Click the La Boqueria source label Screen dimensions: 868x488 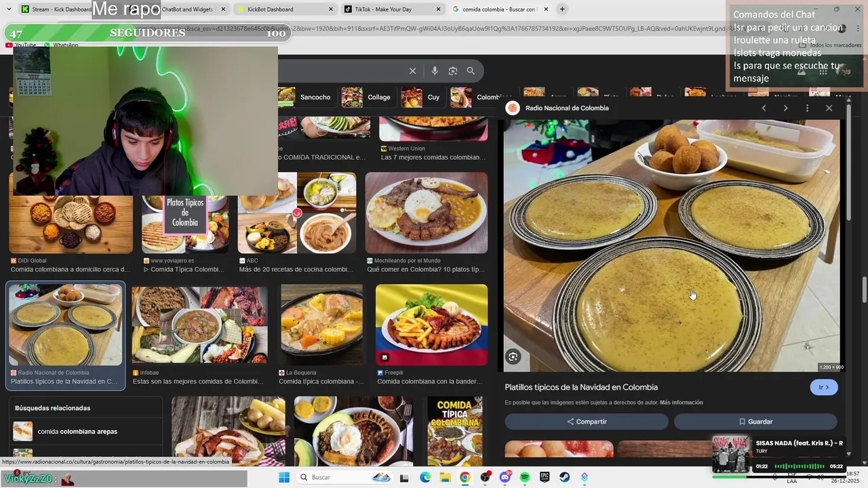pyautogui.click(x=301, y=373)
